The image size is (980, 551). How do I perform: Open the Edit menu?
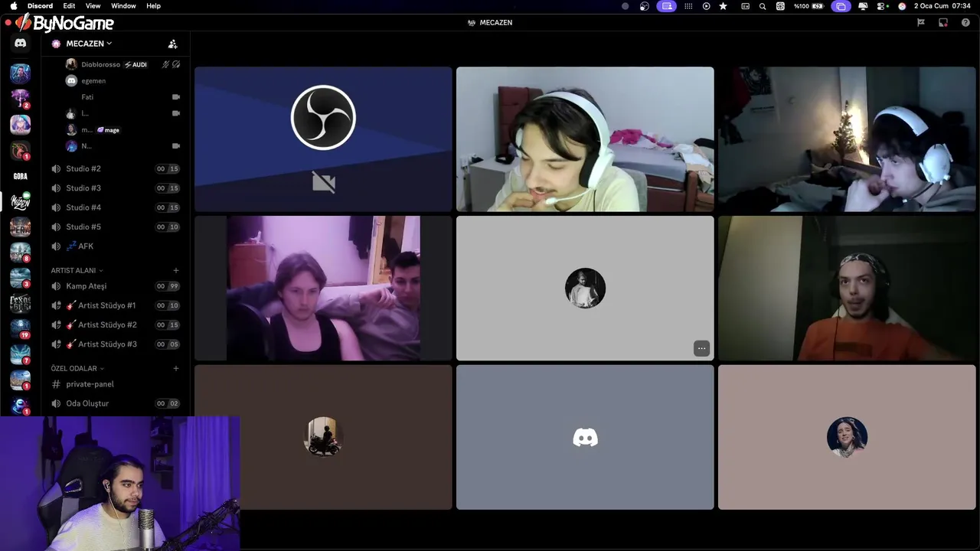point(69,6)
